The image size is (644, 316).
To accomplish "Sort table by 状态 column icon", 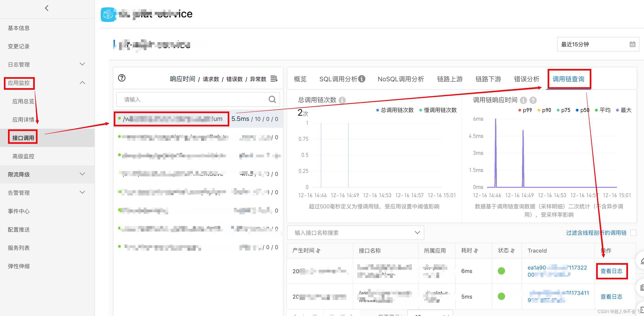I will pyautogui.click(x=512, y=251).
